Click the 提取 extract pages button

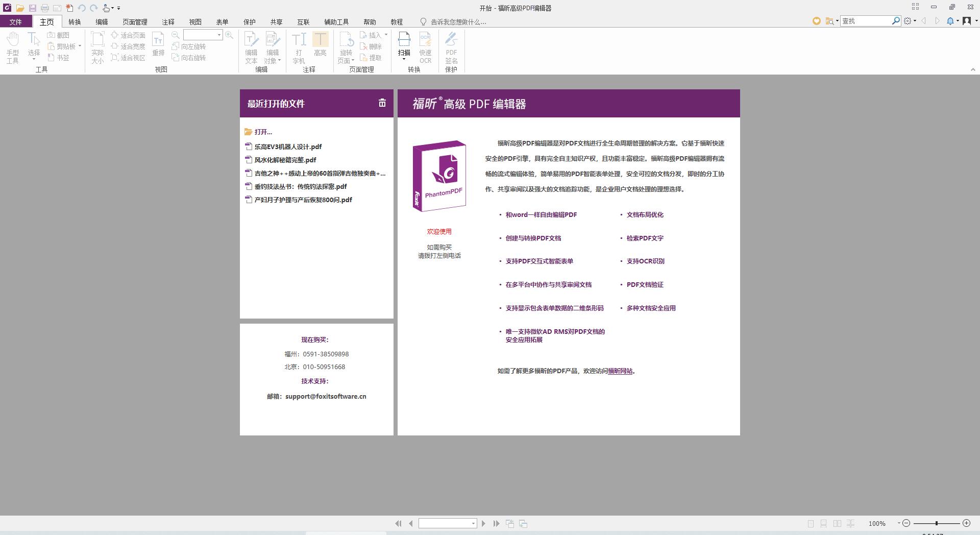(x=371, y=58)
